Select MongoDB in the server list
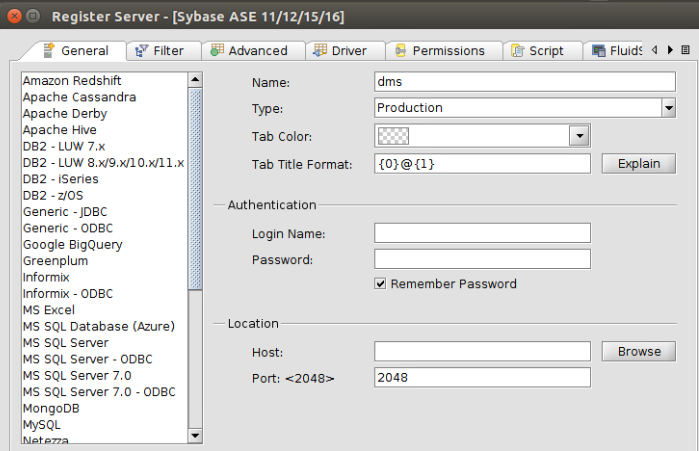This screenshot has height=451, width=699. tap(51, 408)
